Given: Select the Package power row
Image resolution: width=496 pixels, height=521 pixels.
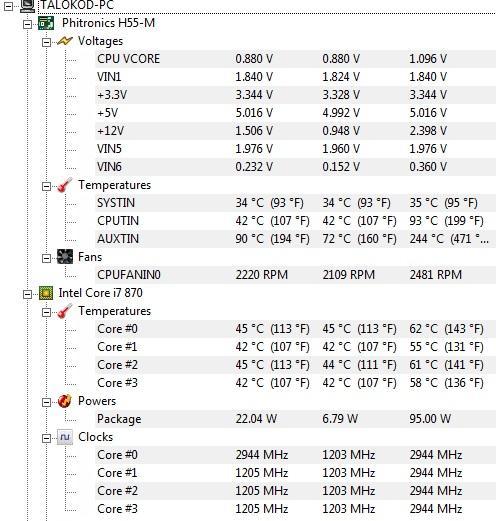Looking at the screenshot, I should [x=295, y=419].
